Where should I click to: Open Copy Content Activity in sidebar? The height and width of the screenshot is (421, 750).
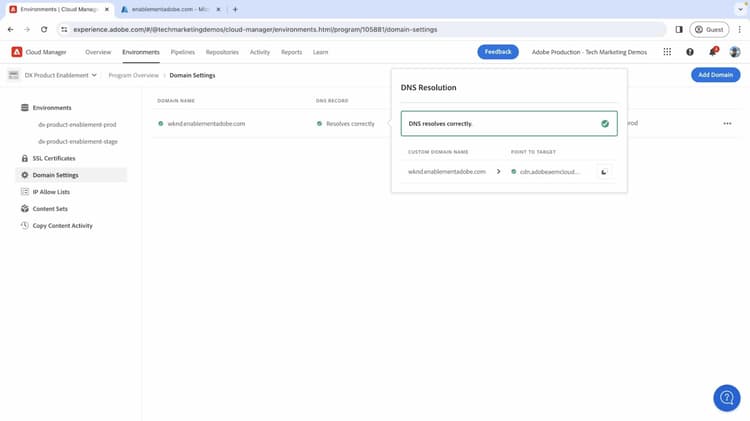click(63, 225)
